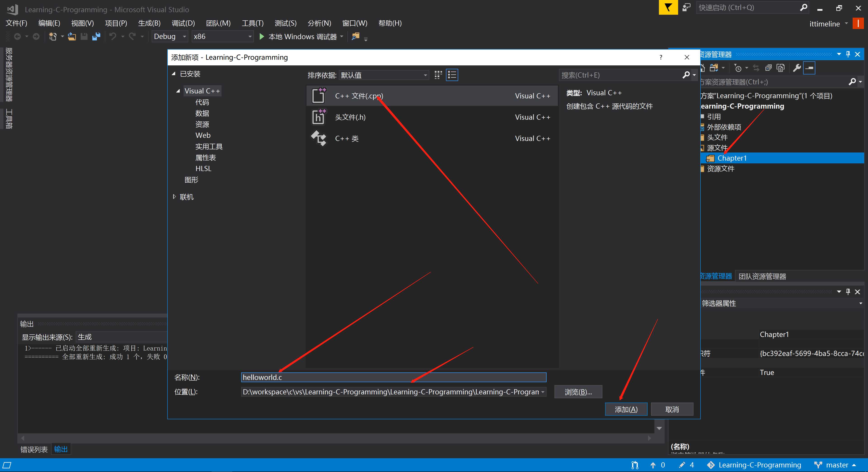Click the 取消 button
This screenshot has height=472, width=868.
672,409
